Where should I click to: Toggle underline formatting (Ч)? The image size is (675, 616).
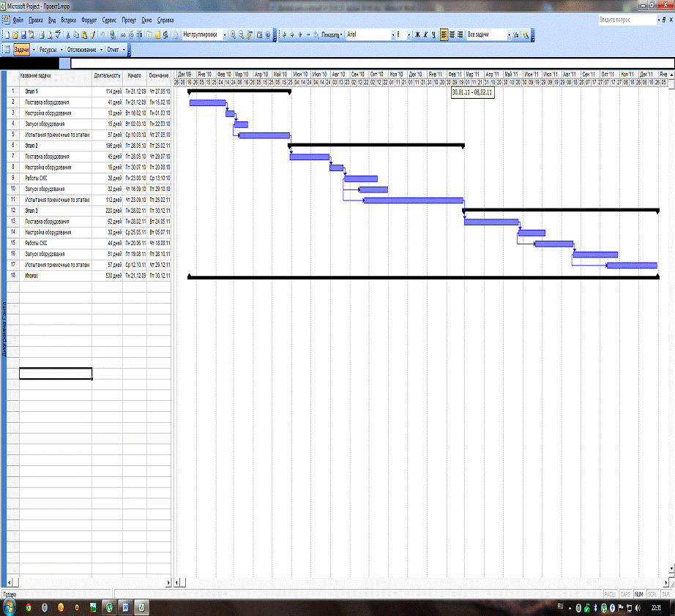pyautogui.click(x=434, y=34)
